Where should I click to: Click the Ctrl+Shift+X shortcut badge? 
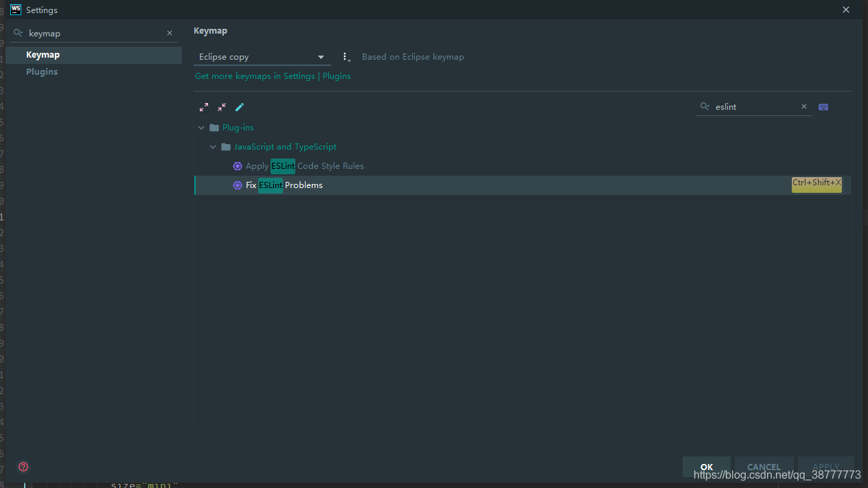point(816,184)
